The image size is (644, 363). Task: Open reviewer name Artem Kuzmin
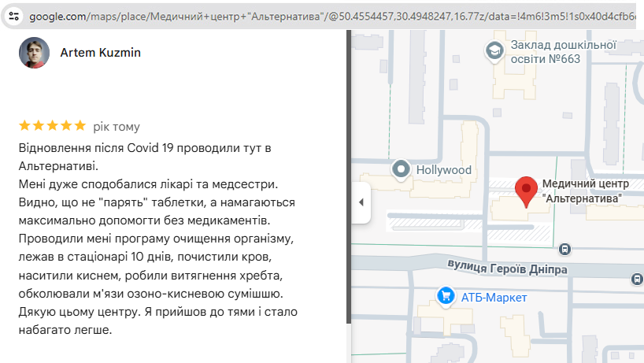pyautogui.click(x=101, y=53)
